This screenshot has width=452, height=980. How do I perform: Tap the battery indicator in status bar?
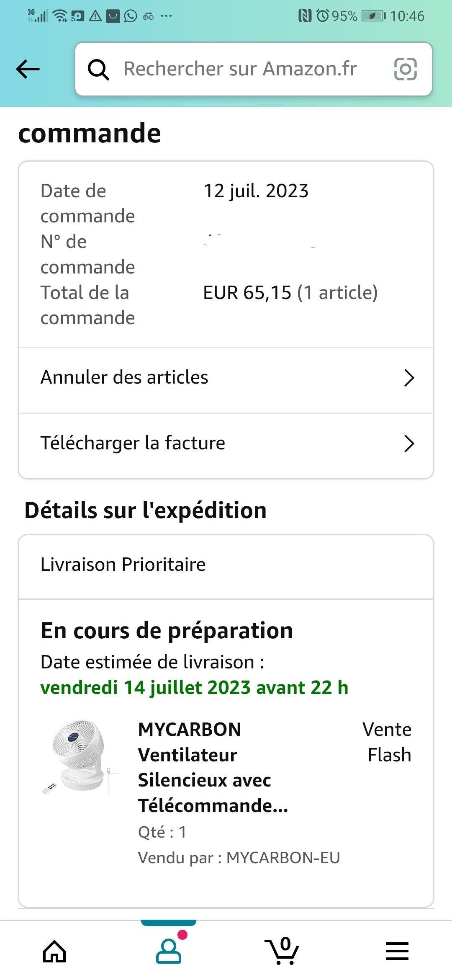(x=373, y=16)
